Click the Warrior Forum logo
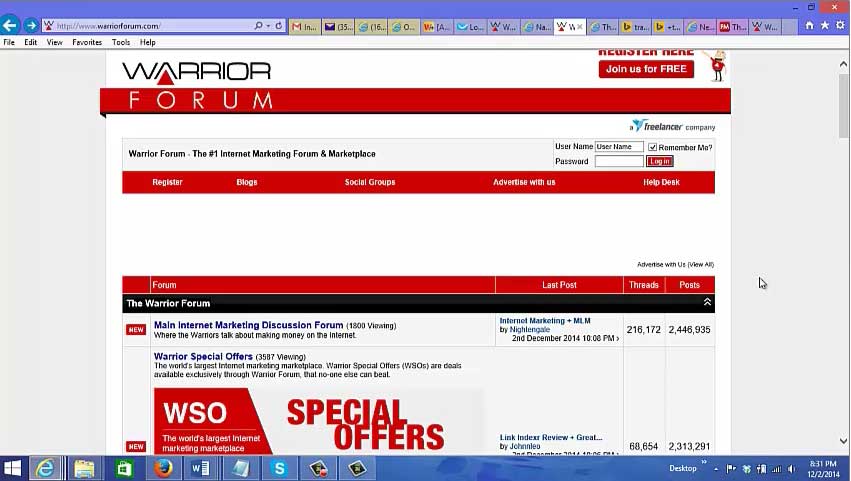 (197, 85)
